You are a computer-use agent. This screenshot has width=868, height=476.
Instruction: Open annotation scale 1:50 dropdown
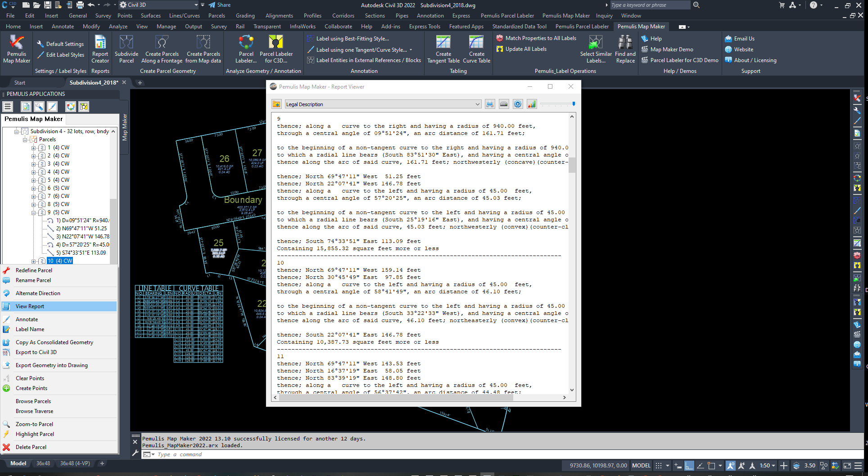[768, 466]
